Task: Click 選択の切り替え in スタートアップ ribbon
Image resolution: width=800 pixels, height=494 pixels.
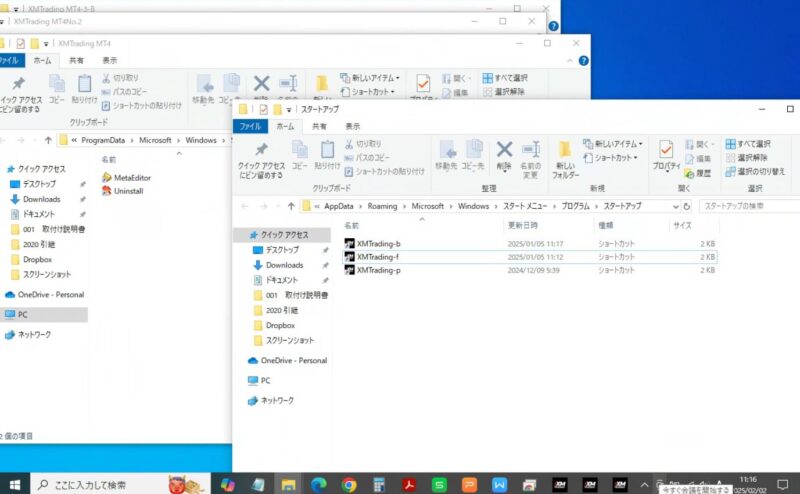Action: click(x=755, y=171)
